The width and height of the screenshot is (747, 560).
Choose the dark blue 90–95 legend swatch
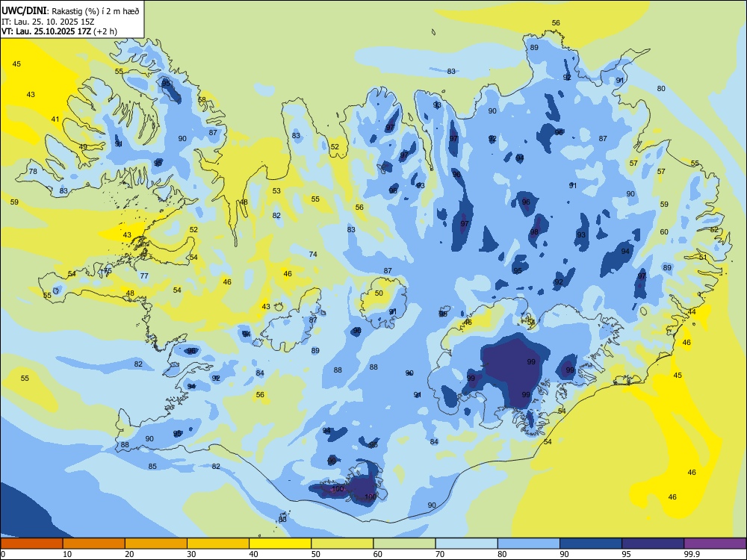[x=591, y=544]
